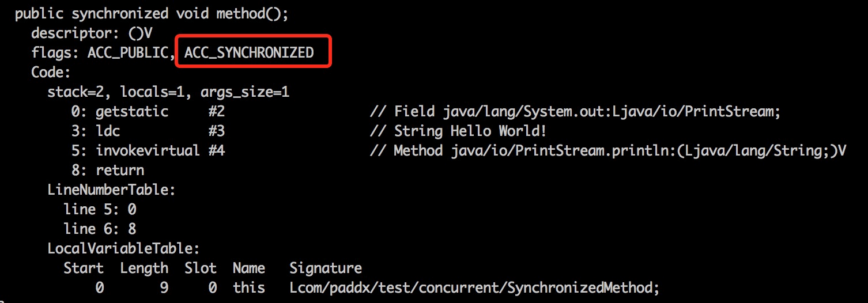Click the method signature line 'public synchronized void method()'
The width and height of the screenshot is (868, 303).
click(x=152, y=14)
